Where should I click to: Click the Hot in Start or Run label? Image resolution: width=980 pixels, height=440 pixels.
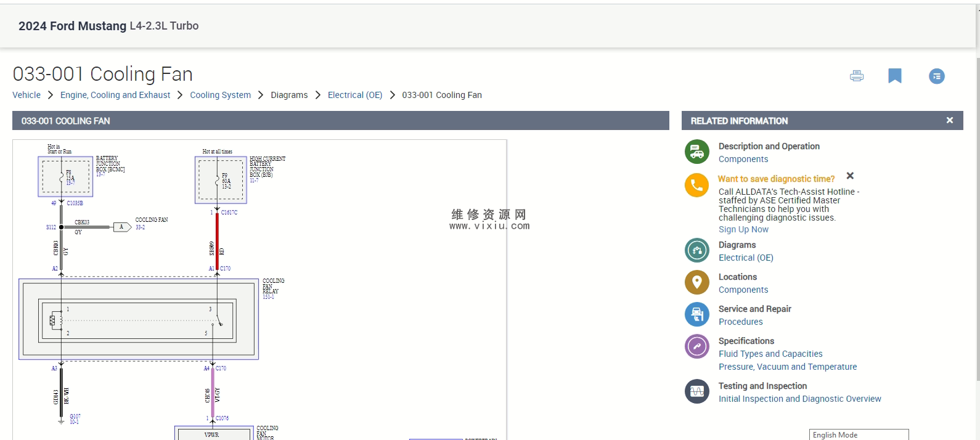[x=59, y=149]
